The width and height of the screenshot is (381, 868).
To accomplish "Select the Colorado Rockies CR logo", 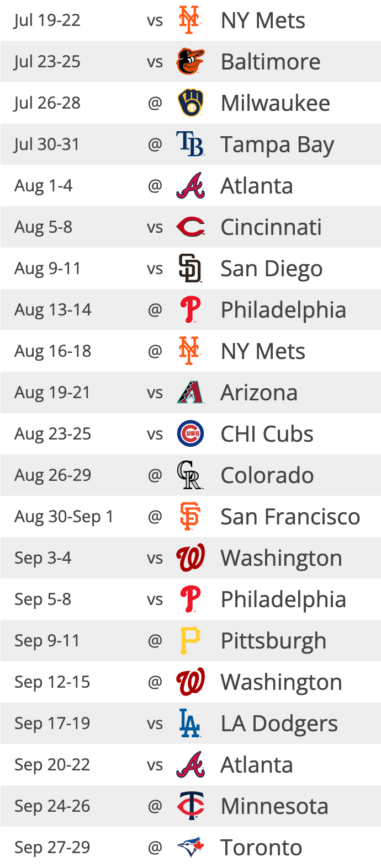I will coord(190,475).
